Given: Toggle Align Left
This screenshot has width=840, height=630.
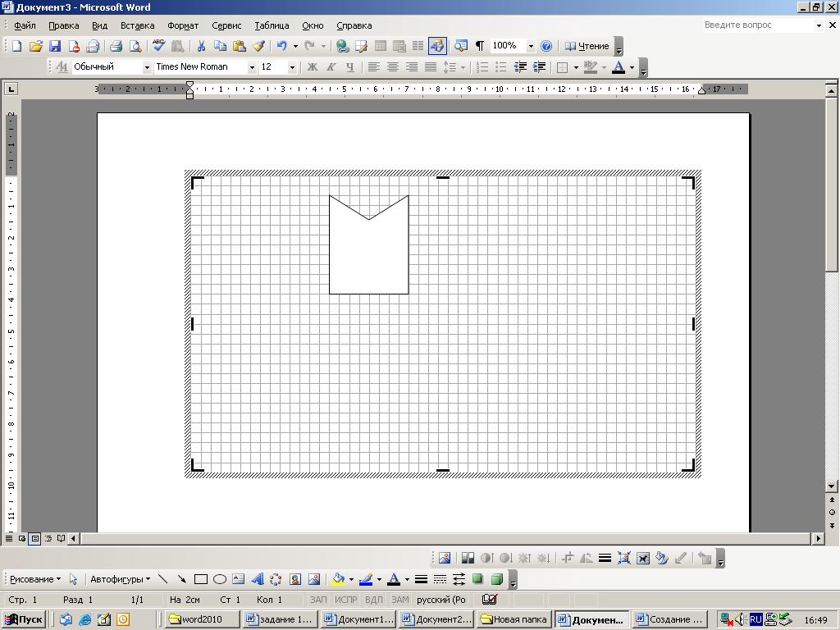Looking at the screenshot, I should click(373, 67).
